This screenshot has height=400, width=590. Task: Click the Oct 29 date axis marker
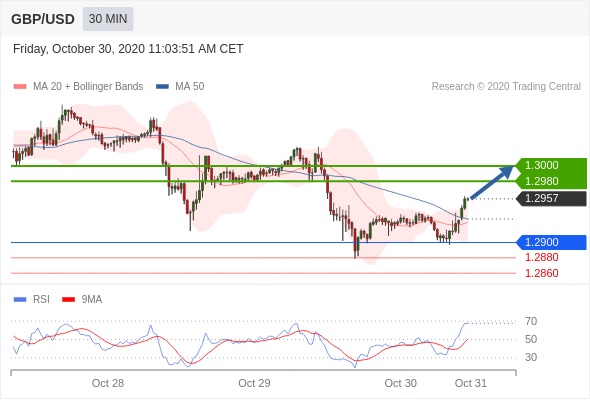[254, 383]
